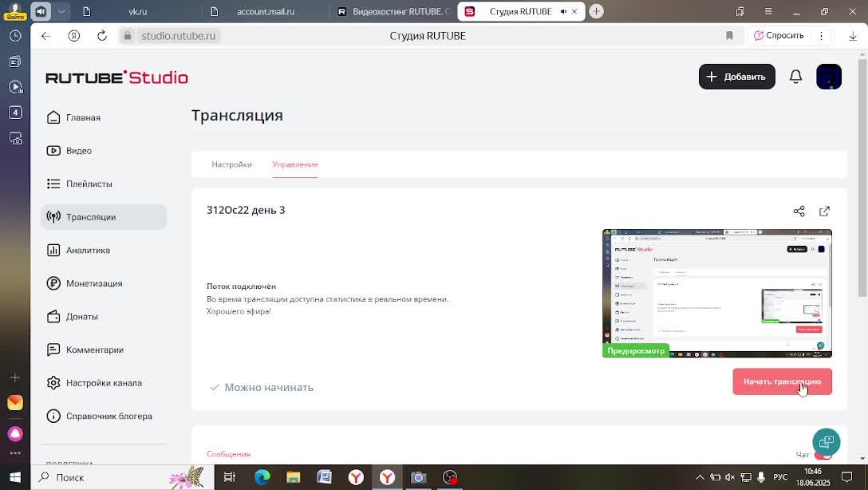
Task: Open Microsoft Edge from the taskbar
Action: [x=262, y=477]
